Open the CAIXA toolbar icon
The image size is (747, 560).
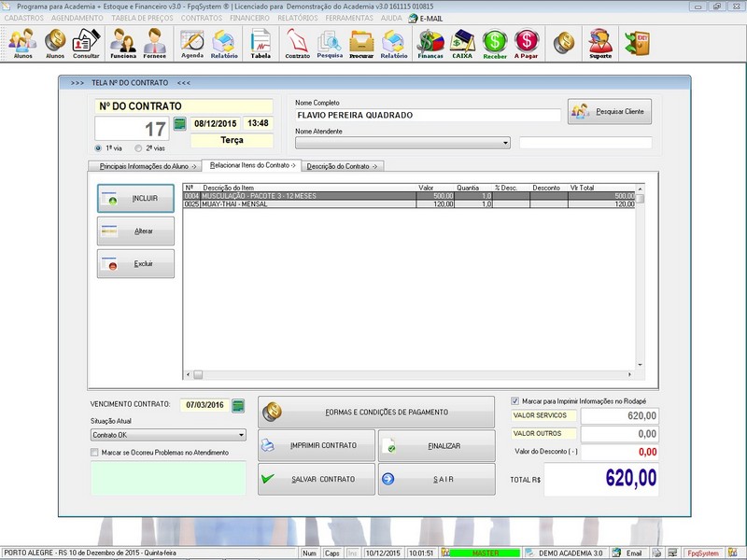coord(462,43)
